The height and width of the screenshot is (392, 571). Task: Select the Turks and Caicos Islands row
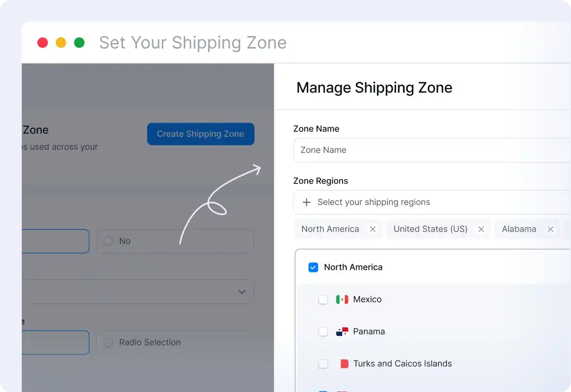click(x=402, y=363)
